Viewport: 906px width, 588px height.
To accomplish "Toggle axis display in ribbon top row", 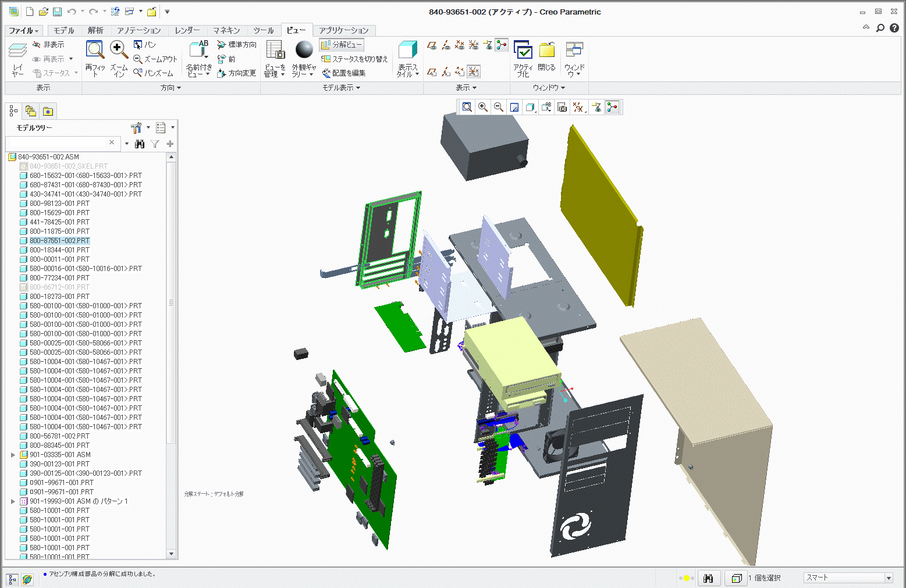I will 446,45.
